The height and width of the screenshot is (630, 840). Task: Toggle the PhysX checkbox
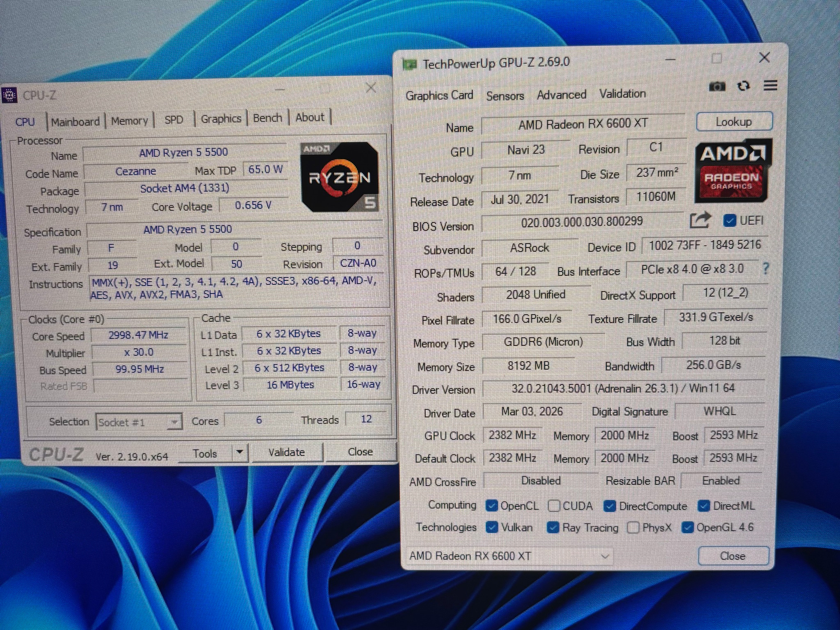(x=633, y=527)
